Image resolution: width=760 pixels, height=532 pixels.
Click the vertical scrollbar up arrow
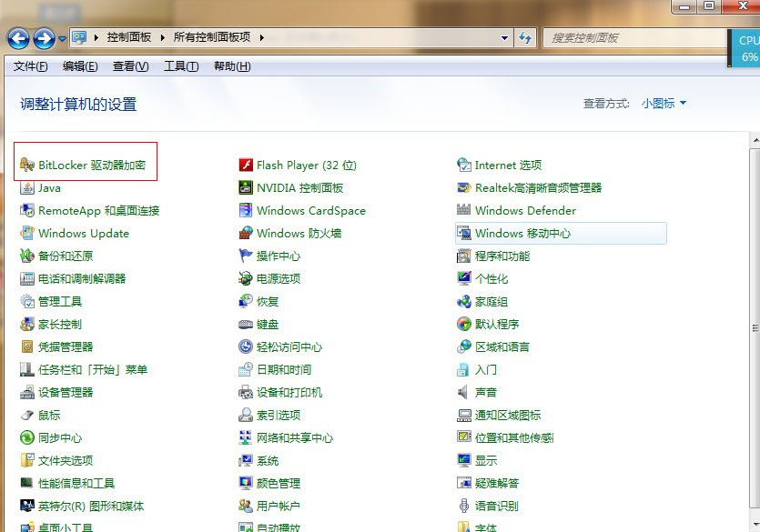point(755,141)
